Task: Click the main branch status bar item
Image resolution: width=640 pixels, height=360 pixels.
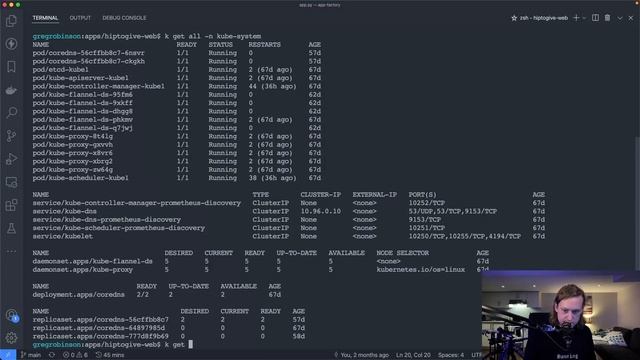Action: click(31, 355)
